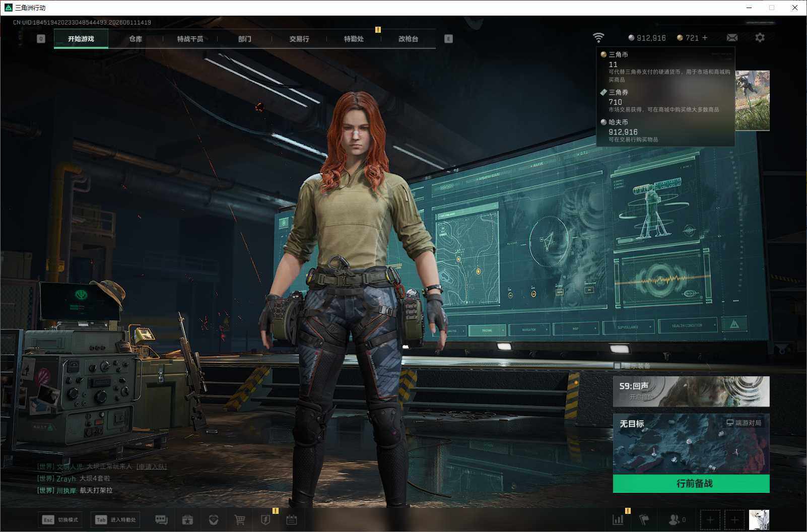Open the 交易行 tab

[x=299, y=39]
